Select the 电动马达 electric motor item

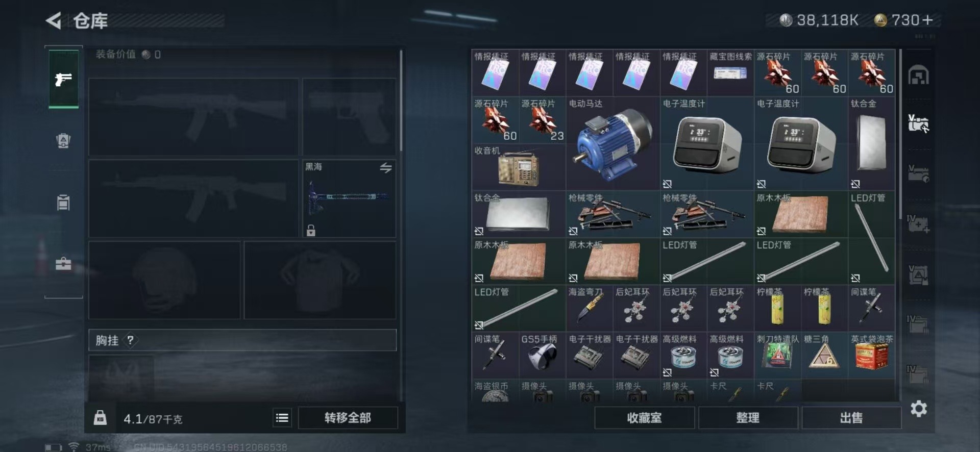612,143
